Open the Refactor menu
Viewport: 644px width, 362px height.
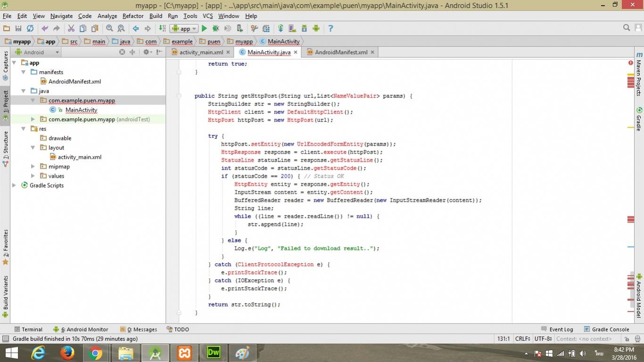pyautogui.click(x=133, y=16)
